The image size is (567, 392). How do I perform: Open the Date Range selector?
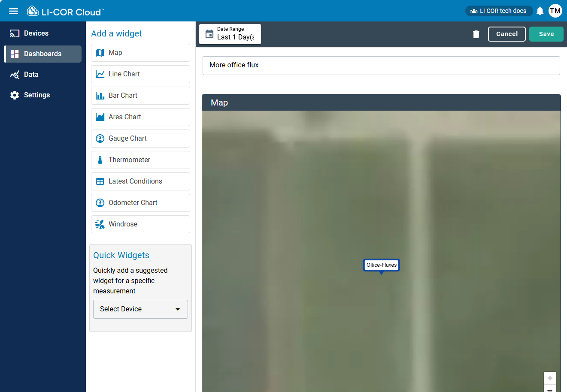click(x=230, y=34)
